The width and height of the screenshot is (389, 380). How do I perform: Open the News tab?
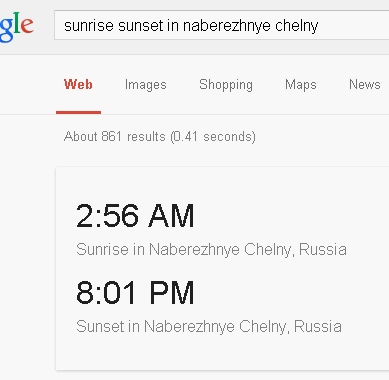pos(365,85)
